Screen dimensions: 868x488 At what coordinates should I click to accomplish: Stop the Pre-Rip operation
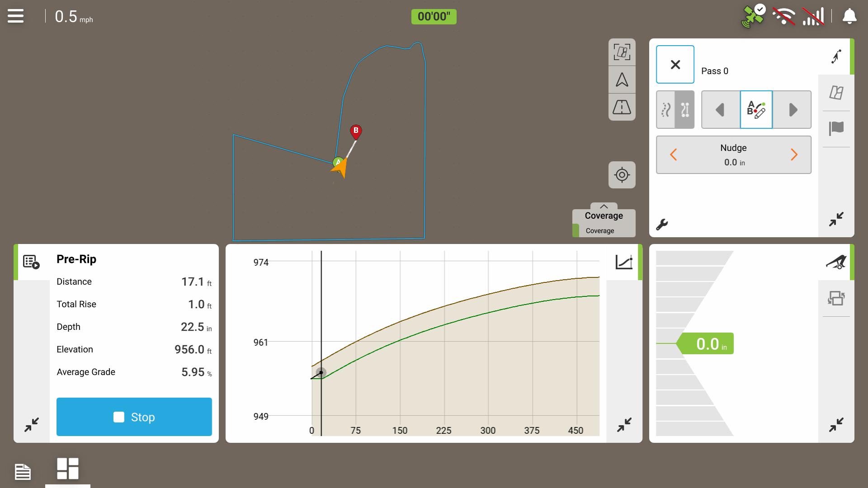tap(134, 417)
